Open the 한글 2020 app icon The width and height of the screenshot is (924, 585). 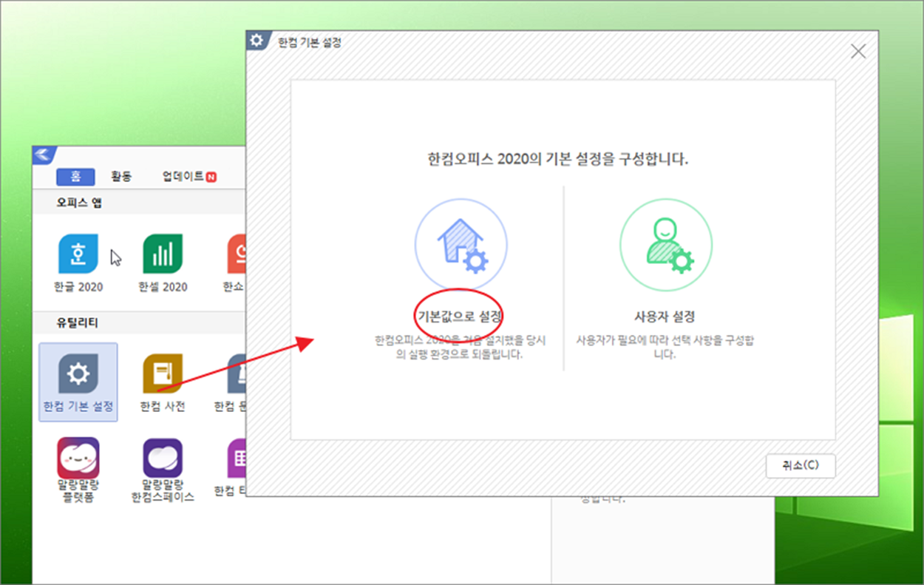(x=78, y=254)
